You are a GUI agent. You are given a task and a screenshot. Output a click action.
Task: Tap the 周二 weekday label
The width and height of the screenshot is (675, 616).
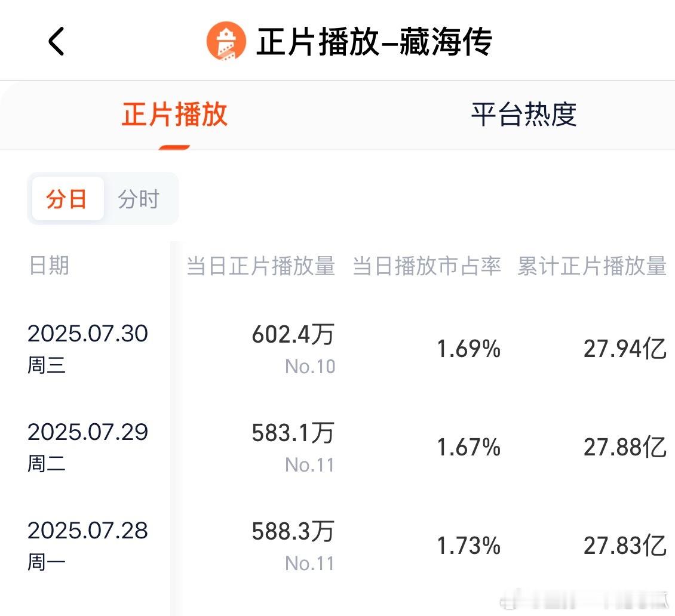coord(47,464)
